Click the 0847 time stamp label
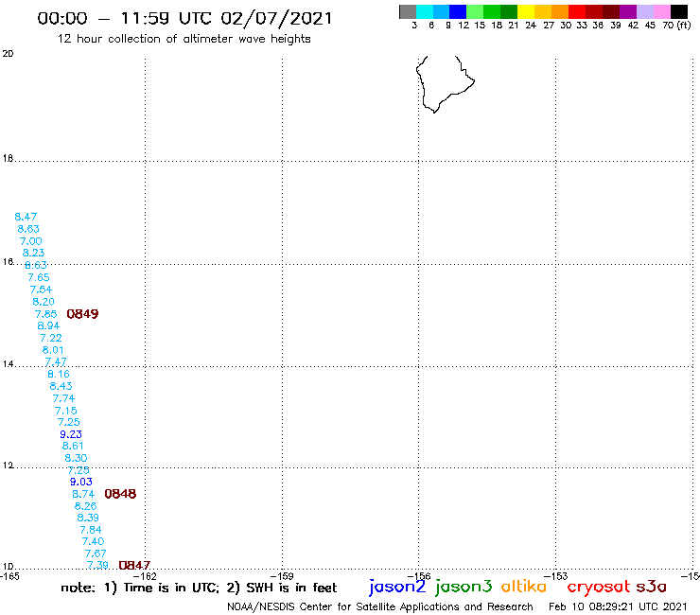The height and width of the screenshot is (615, 700). click(x=134, y=566)
